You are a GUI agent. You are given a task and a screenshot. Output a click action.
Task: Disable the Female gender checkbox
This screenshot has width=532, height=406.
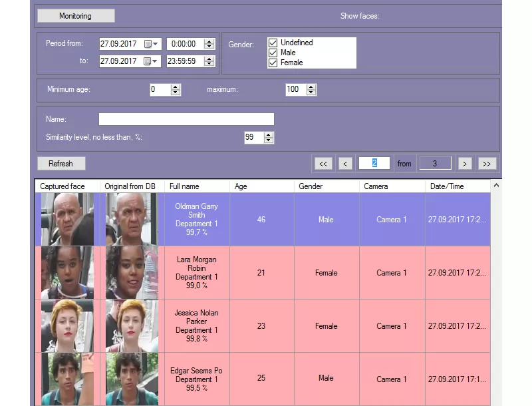[x=273, y=63]
